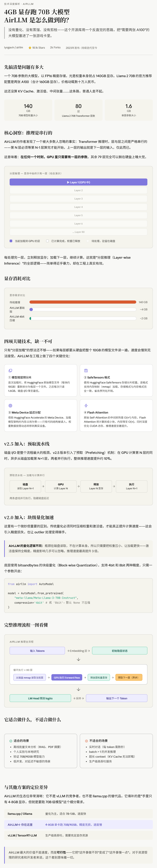Screen dimensions: 157x868
Task: Click the down arrow below the 80-layer loop
Action: [78, 689]
